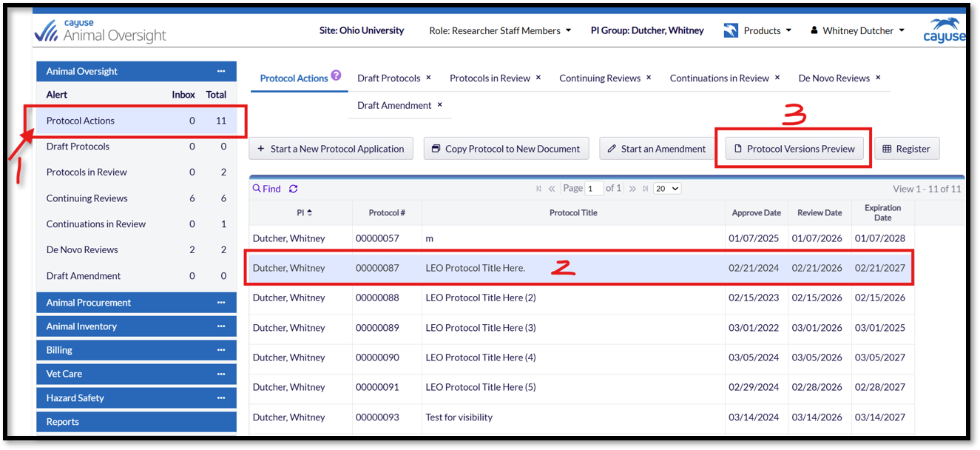Screen dimensions: 980x450
Task: Click Copy Protocol to New Document
Action: click(x=506, y=149)
